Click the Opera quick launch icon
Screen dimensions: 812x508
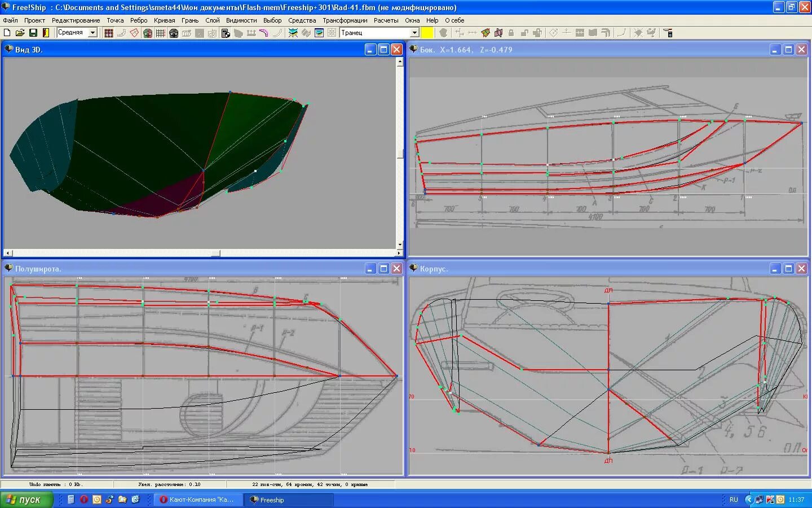coord(83,500)
